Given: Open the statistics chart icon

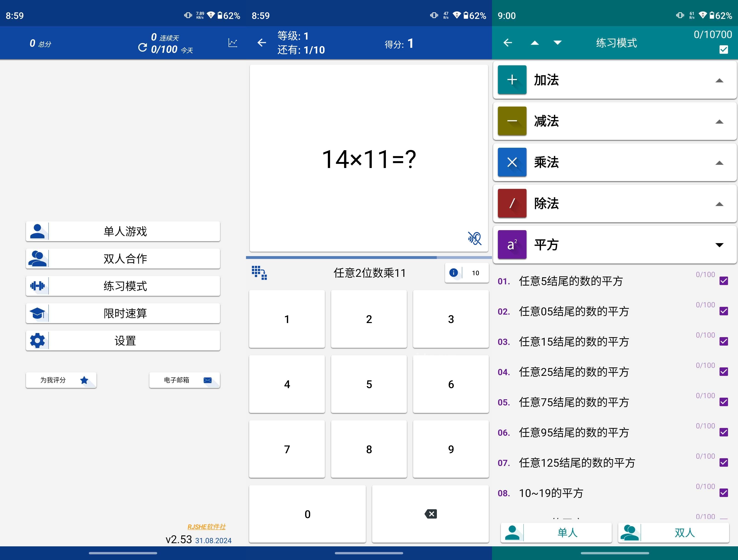Looking at the screenshot, I should point(233,43).
